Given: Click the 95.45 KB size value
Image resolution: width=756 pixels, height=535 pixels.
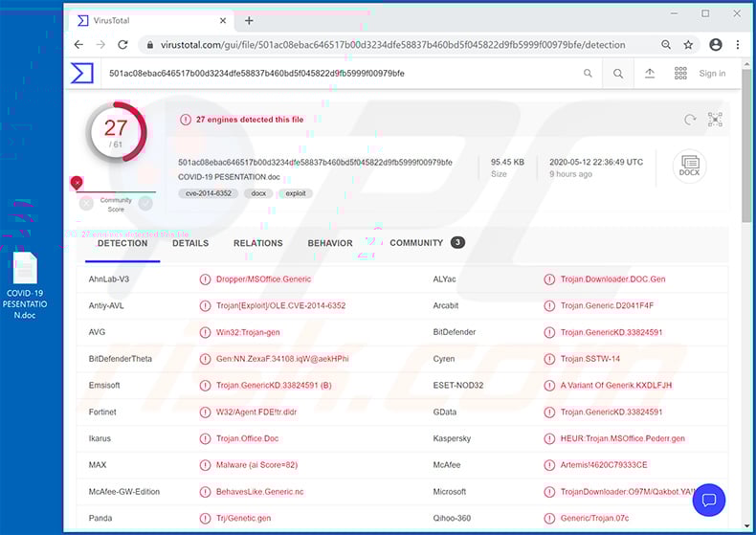Looking at the screenshot, I should pos(507,162).
